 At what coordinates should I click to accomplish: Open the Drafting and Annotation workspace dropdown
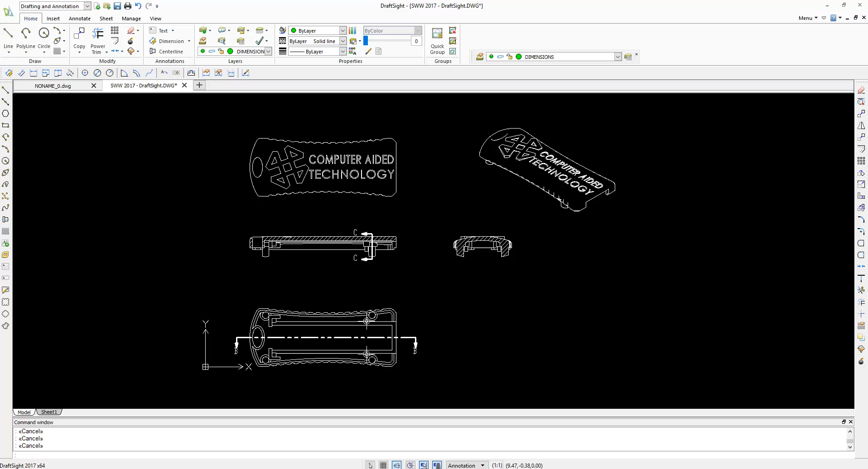87,6
